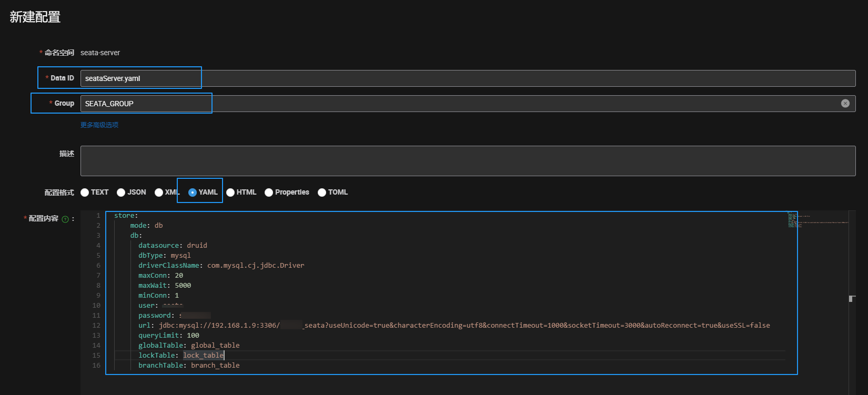Click the seata-server namespace value
Screen dimensions: 868x395
[x=100, y=53]
